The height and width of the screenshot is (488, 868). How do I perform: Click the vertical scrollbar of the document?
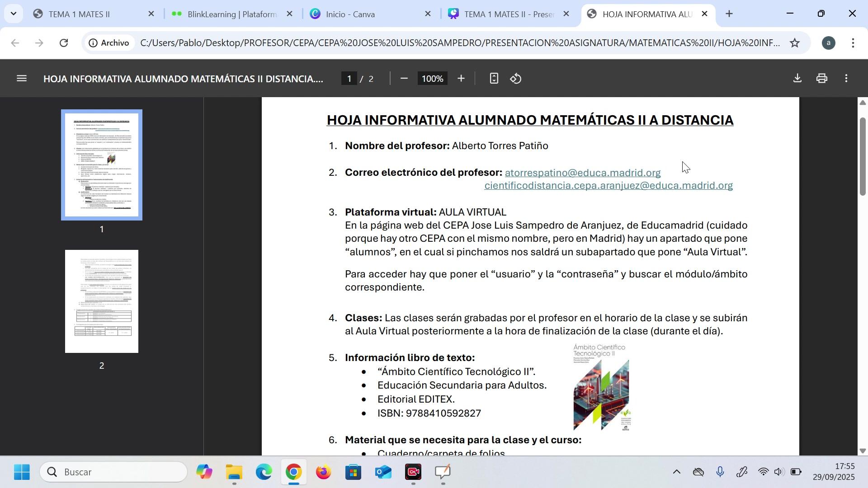[863, 156]
